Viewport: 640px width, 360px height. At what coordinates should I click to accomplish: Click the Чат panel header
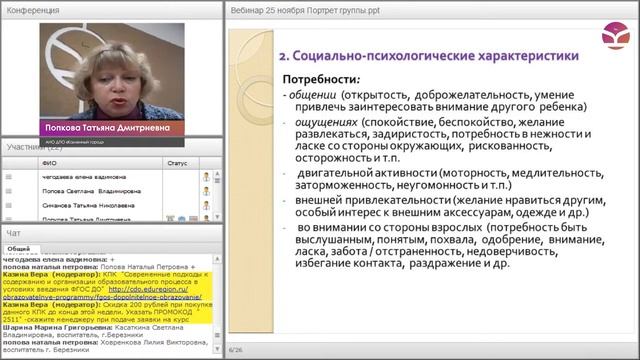[112, 233]
